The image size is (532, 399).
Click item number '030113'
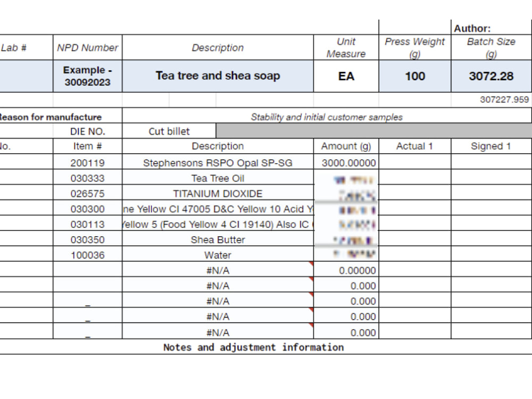[88, 224]
